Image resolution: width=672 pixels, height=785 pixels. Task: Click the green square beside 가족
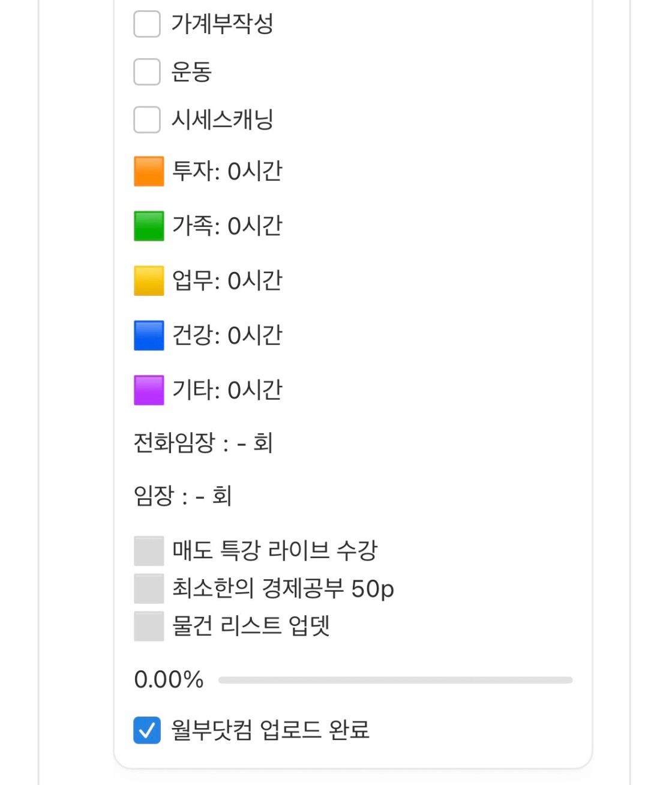point(149,226)
